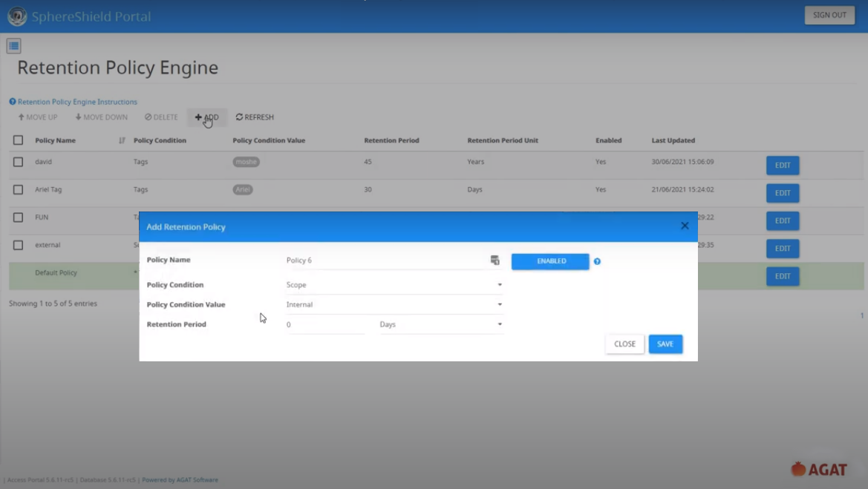Click the 30/06/2021 15:06:09 timestamp cell

click(x=682, y=162)
